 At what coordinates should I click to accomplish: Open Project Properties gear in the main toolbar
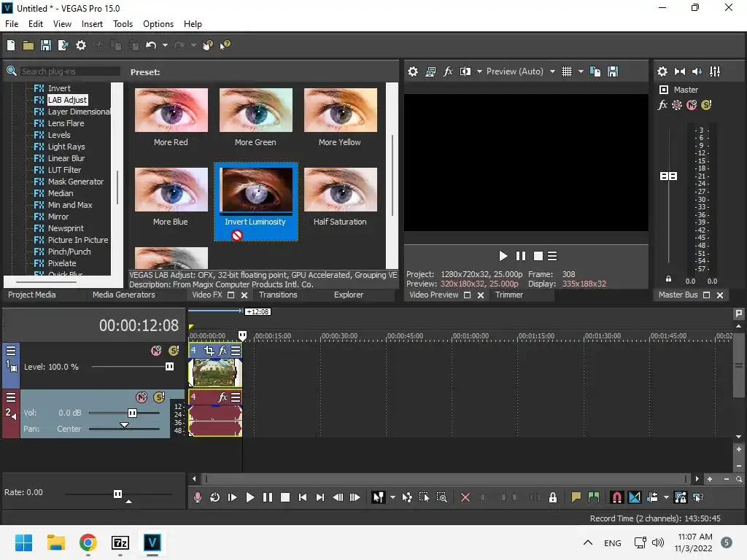(x=81, y=45)
